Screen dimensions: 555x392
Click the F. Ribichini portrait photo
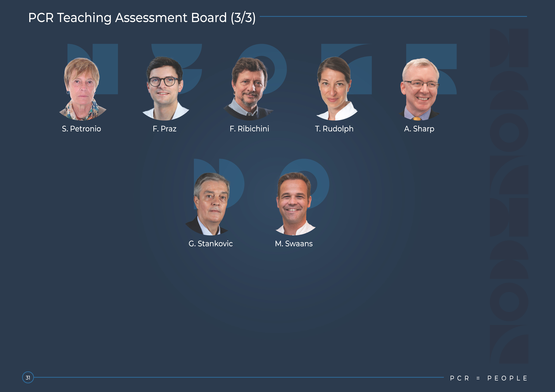pos(249,89)
